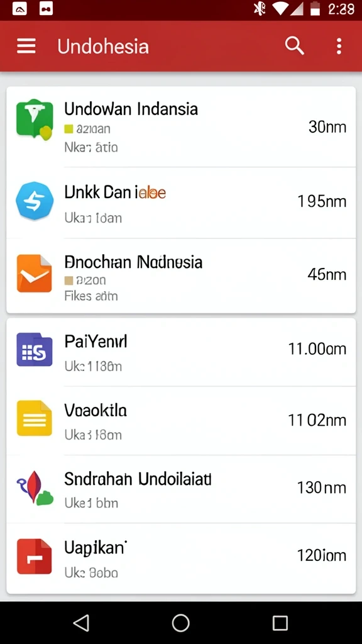The image size is (362, 644).
Task: Open the hamburger navigation menu
Action: pyautogui.click(x=26, y=46)
